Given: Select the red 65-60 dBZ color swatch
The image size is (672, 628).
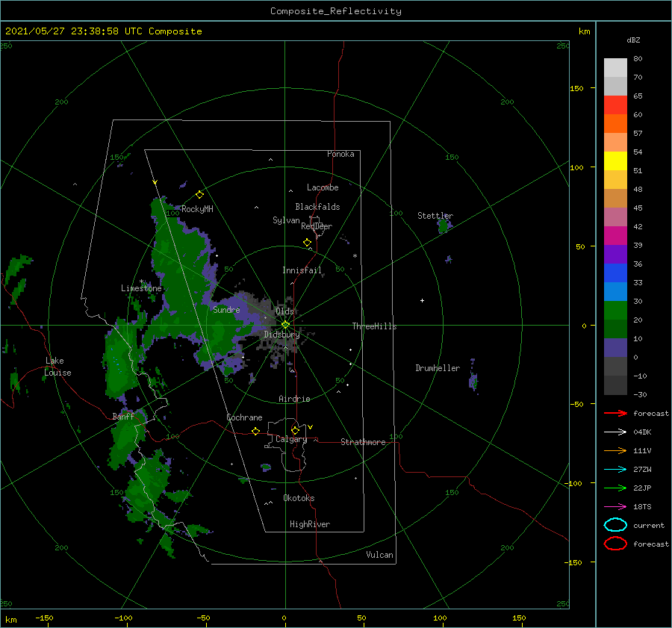Looking at the screenshot, I should click(x=615, y=105).
